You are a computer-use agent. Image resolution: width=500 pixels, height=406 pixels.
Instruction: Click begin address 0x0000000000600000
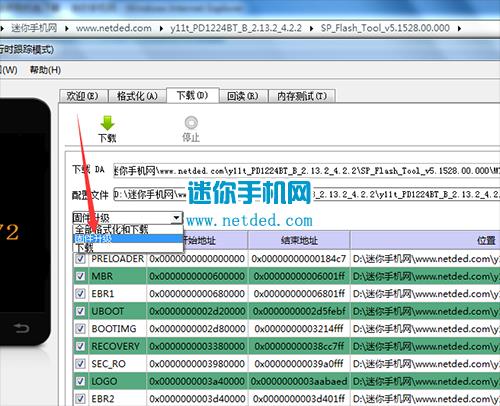tap(197, 276)
